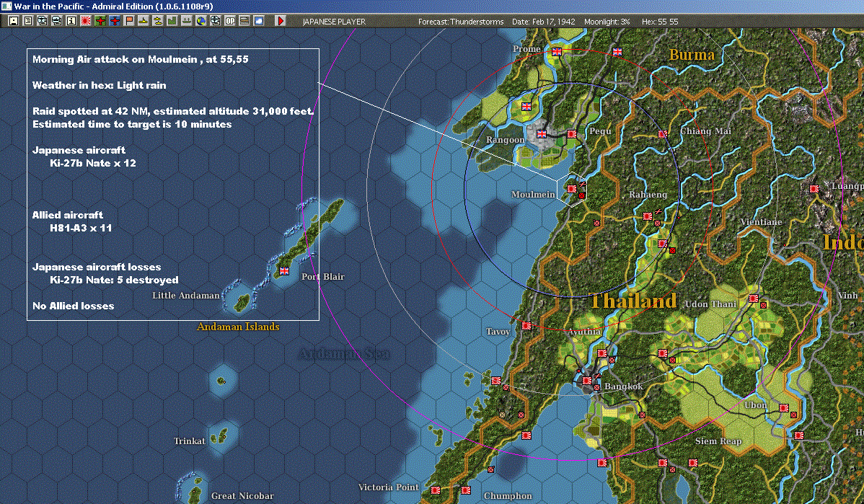
Task: Click the green land territory toolbar icon
Action: pos(172,21)
